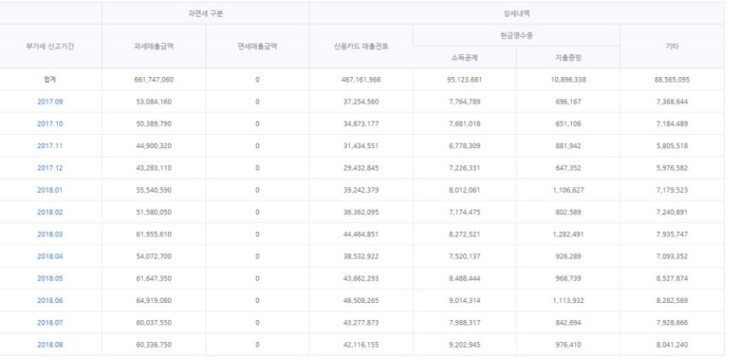Click the 과세매출금액 column header
740x360 pixels.
coord(154,47)
